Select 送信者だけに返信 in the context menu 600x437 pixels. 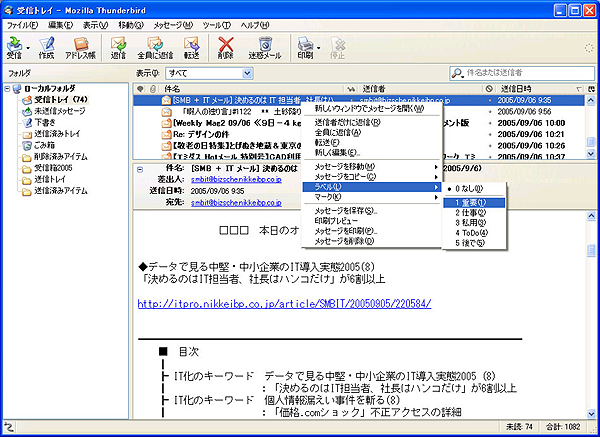click(x=372, y=122)
